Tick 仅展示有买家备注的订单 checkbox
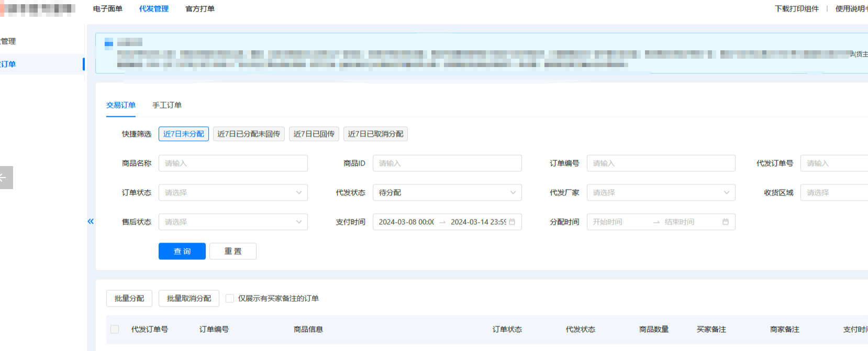868x351 pixels. click(x=230, y=299)
